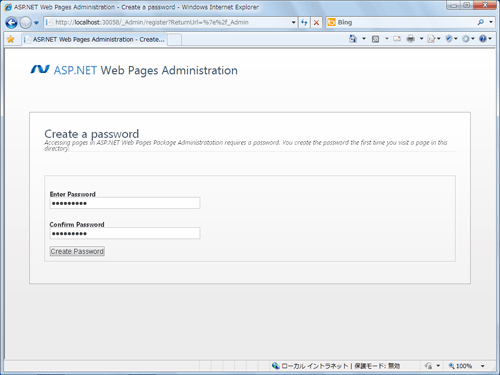The height and width of the screenshot is (375, 500).
Task: Click the Confirm Password field
Action: click(x=125, y=233)
